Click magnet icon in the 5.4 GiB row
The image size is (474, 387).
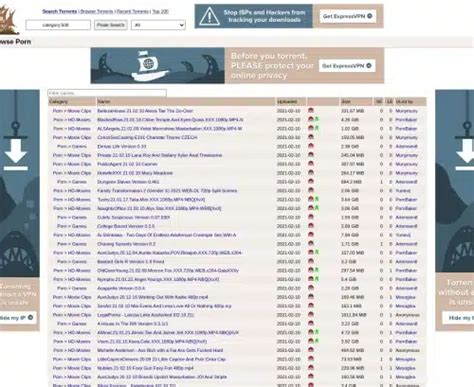tap(311, 279)
